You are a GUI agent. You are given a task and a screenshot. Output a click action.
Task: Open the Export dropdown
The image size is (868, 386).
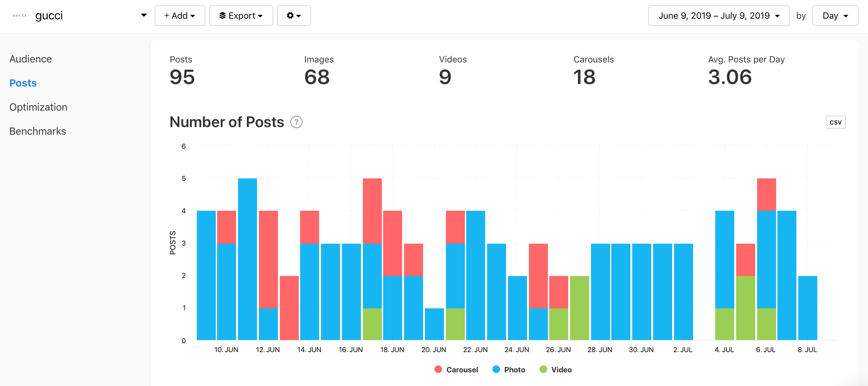pos(241,16)
